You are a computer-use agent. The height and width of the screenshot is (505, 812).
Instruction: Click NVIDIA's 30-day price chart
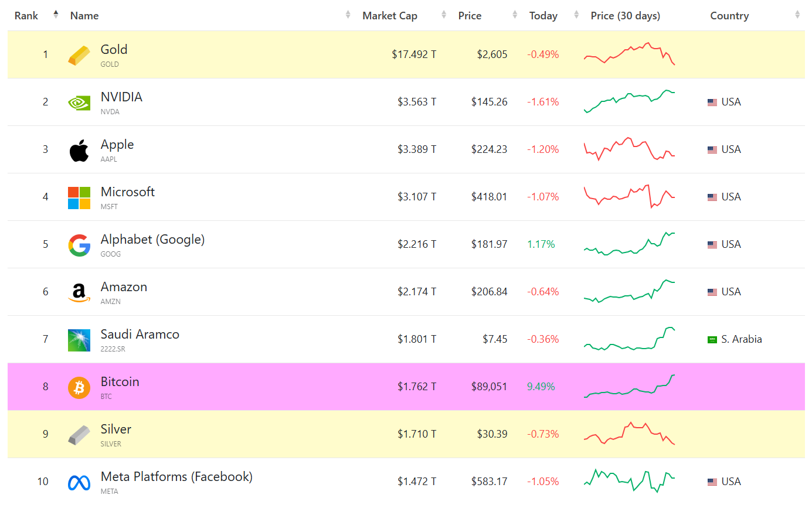629,101
